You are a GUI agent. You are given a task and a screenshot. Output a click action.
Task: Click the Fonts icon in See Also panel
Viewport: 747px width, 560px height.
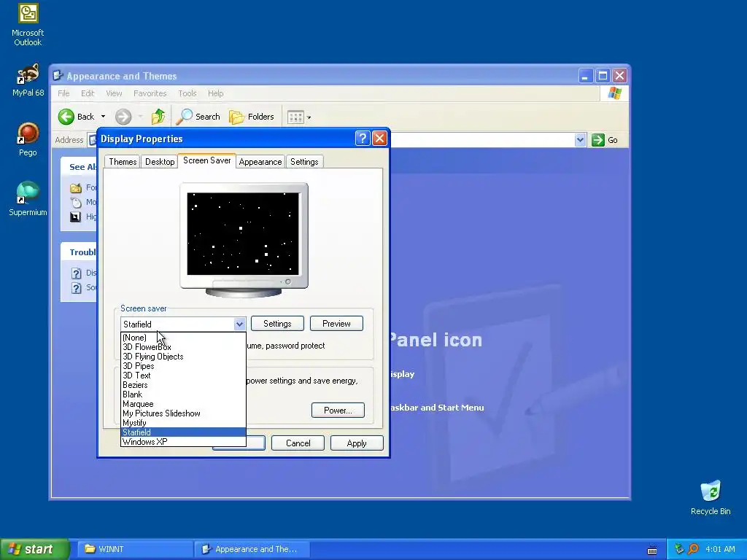click(x=76, y=187)
